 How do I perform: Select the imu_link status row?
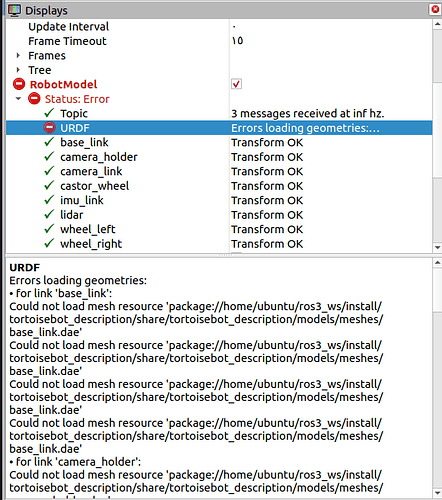point(219,200)
